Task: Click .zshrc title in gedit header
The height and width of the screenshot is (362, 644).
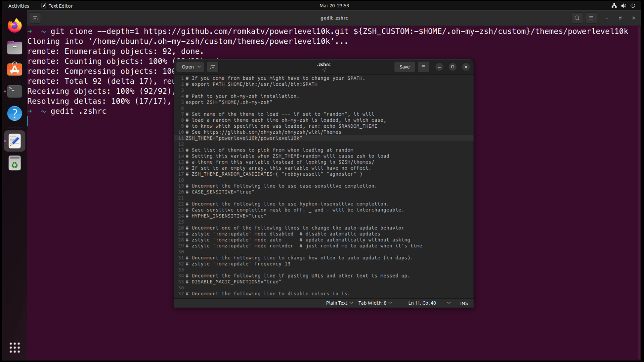Action: tap(324, 64)
